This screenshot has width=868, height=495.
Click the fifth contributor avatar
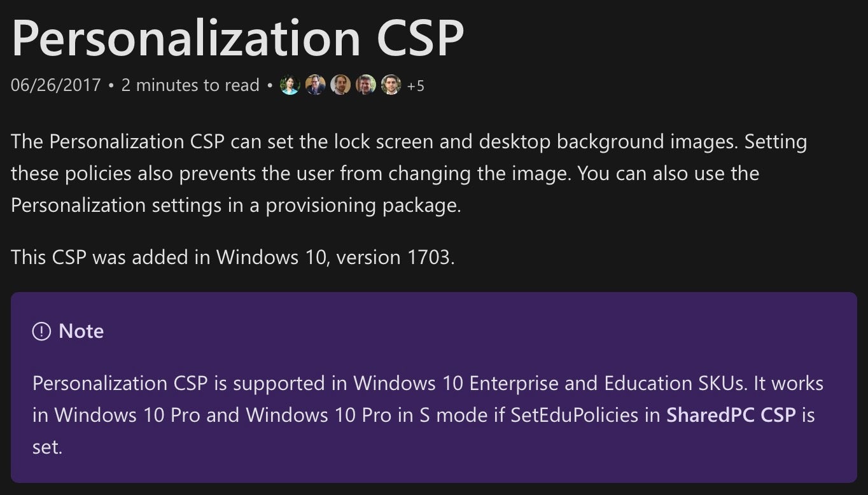point(391,85)
